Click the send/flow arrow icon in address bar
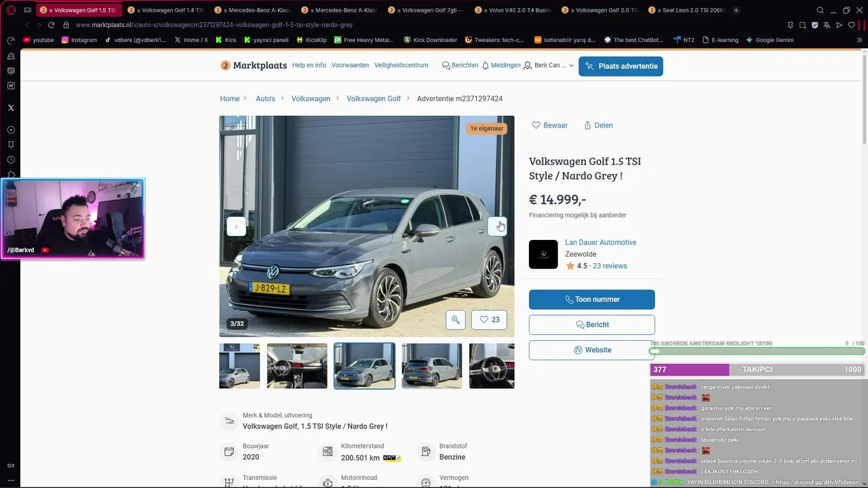Image resolution: width=868 pixels, height=488 pixels. coord(839,25)
